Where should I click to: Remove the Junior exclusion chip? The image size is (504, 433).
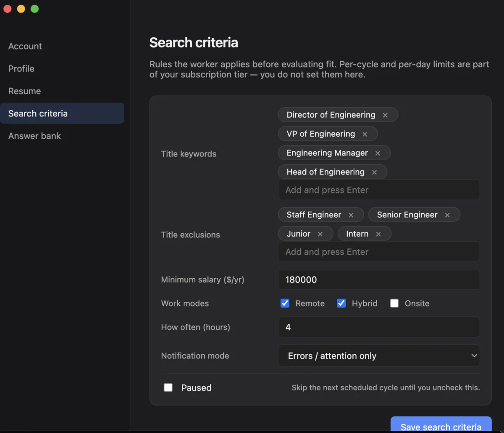tap(320, 234)
